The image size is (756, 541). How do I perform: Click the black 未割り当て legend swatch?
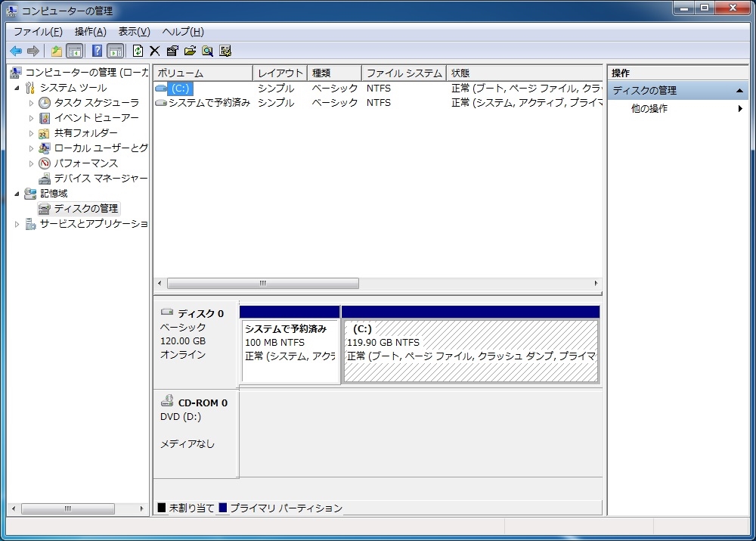point(162,507)
